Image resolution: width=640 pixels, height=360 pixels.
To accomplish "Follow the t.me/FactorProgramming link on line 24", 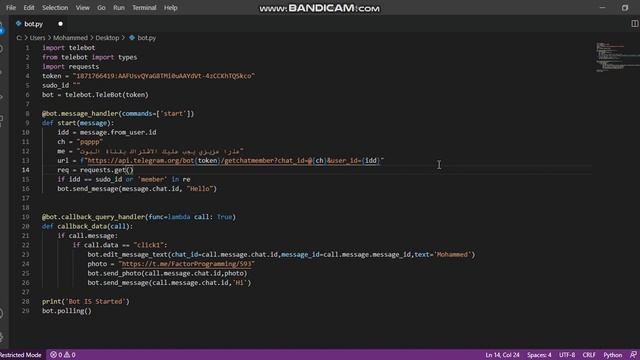I will click(x=187, y=264).
